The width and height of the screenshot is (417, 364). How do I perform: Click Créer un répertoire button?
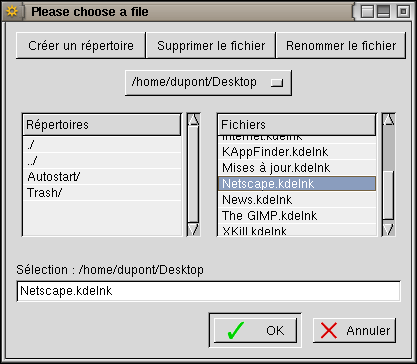pyautogui.click(x=81, y=45)
